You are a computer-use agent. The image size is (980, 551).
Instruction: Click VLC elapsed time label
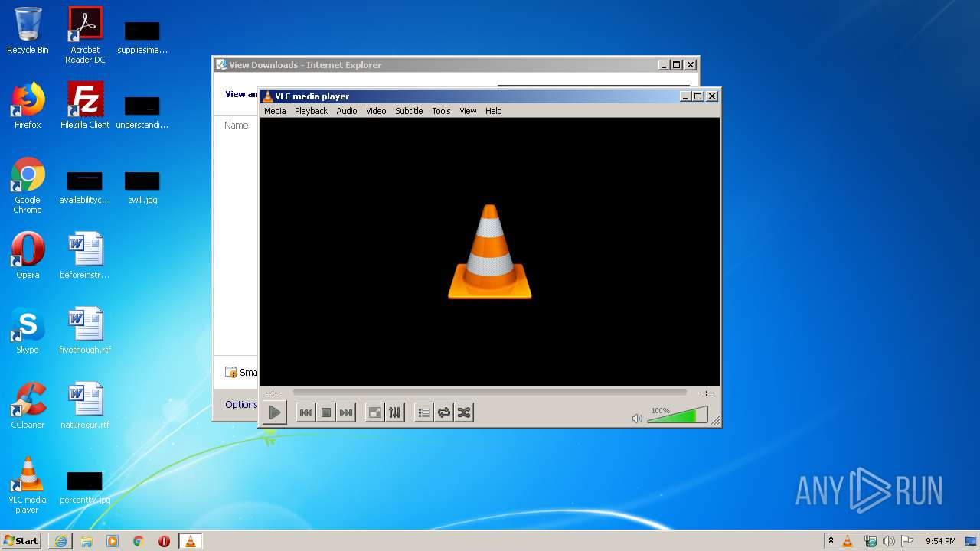click(273, 393)
